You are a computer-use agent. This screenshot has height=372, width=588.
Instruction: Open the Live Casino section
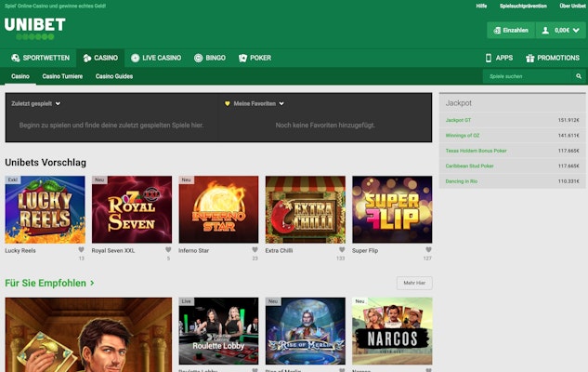point(156,58)
